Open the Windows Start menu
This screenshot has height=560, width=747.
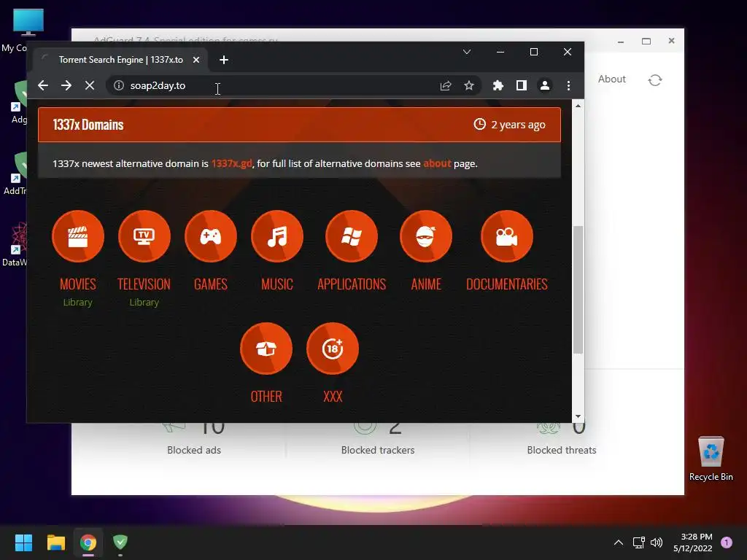pyautogui.click(x=23, y=542)
